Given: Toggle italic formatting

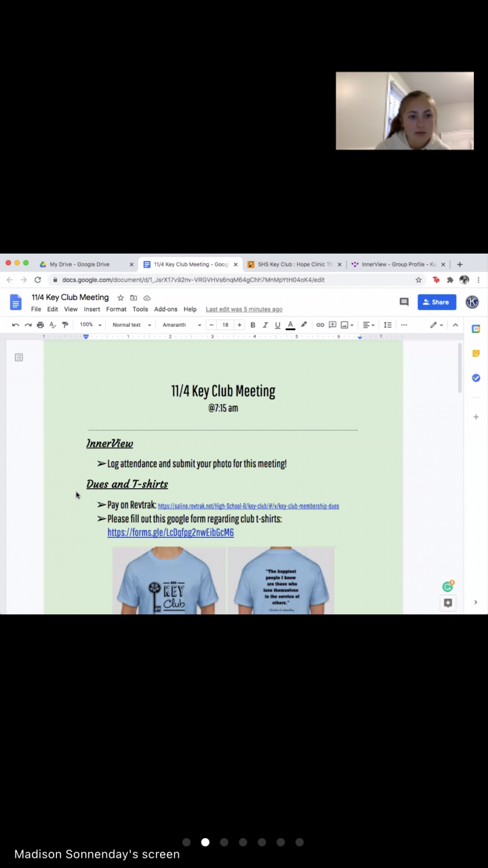Looking at the screenshot, I should point(265,325).
